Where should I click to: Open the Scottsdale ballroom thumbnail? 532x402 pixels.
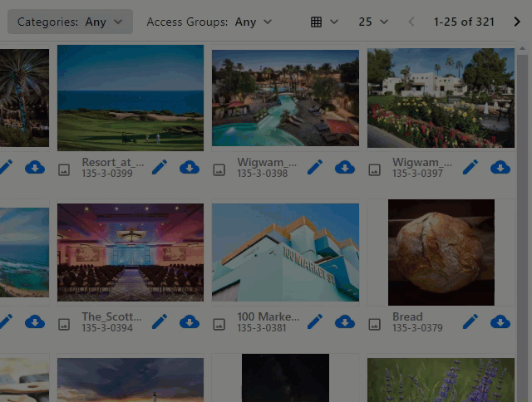(x=131, y=252)
